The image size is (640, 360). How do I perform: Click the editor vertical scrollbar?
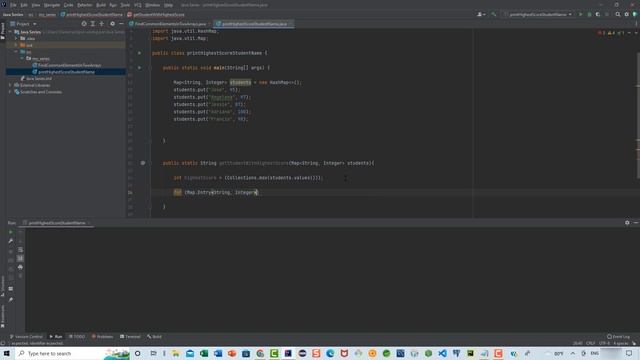click(x=638, y=116)
